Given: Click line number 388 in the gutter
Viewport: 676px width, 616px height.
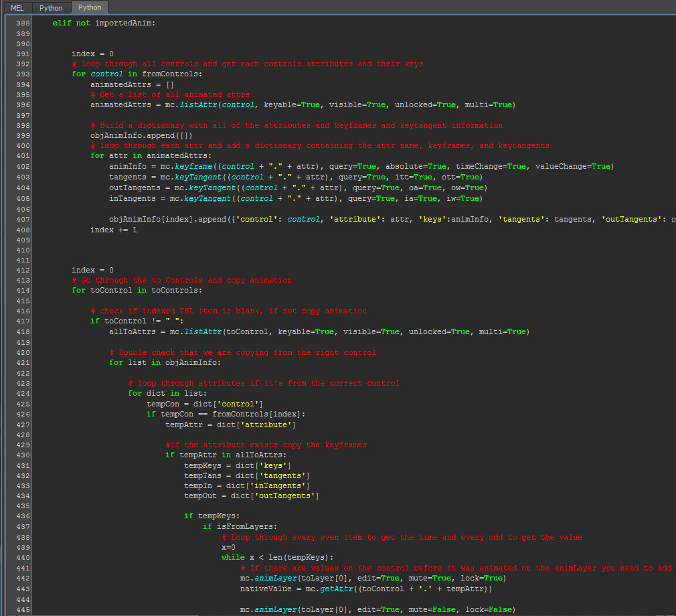Looking at the screenshot, I should [22, 23].
